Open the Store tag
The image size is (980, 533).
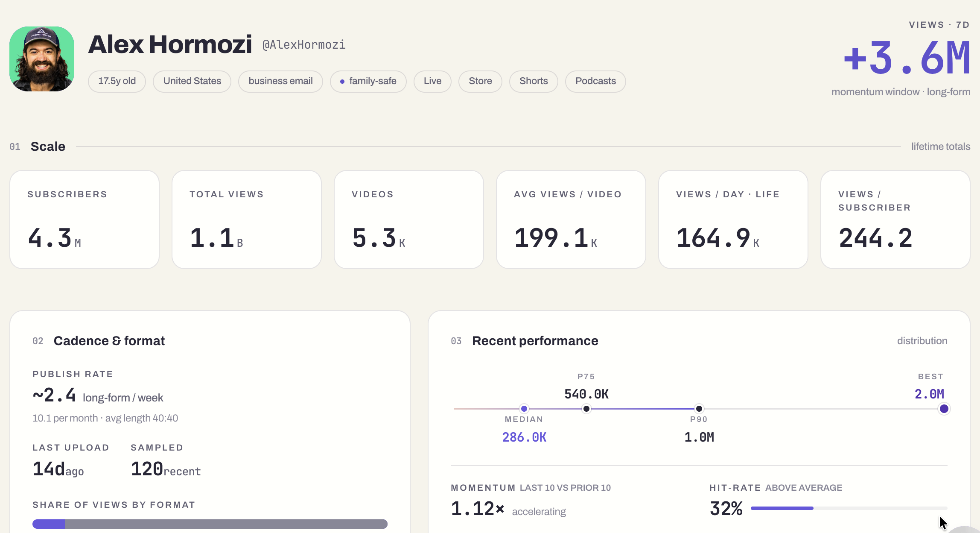tap(480, 81)
